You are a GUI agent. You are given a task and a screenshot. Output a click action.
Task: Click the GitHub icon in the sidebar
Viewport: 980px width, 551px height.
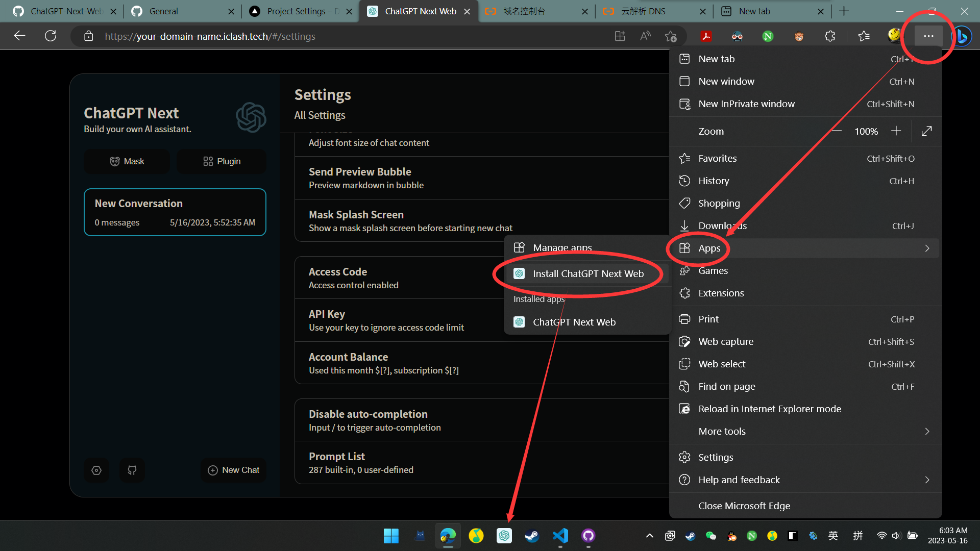point(132,469)
